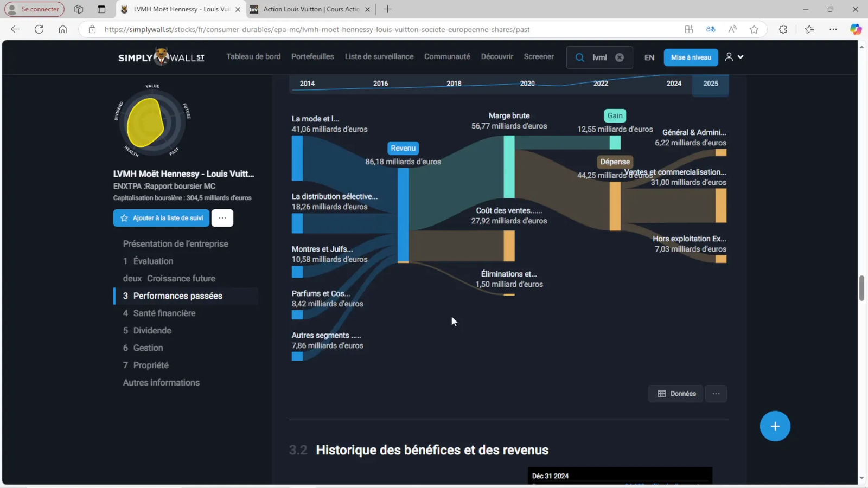Open the chart options three-dot menu
The width and height of the screenshot is (868, 488).
click(x=716, y=394)
